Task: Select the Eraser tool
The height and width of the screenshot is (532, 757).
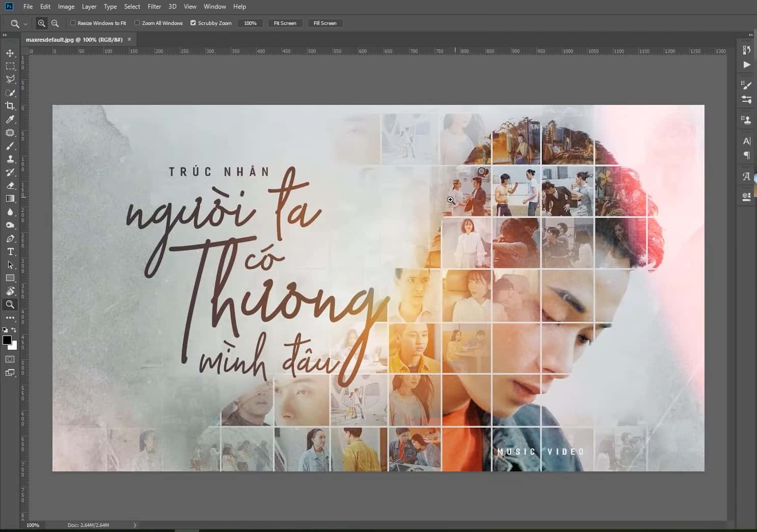Action: click(10, 185)
